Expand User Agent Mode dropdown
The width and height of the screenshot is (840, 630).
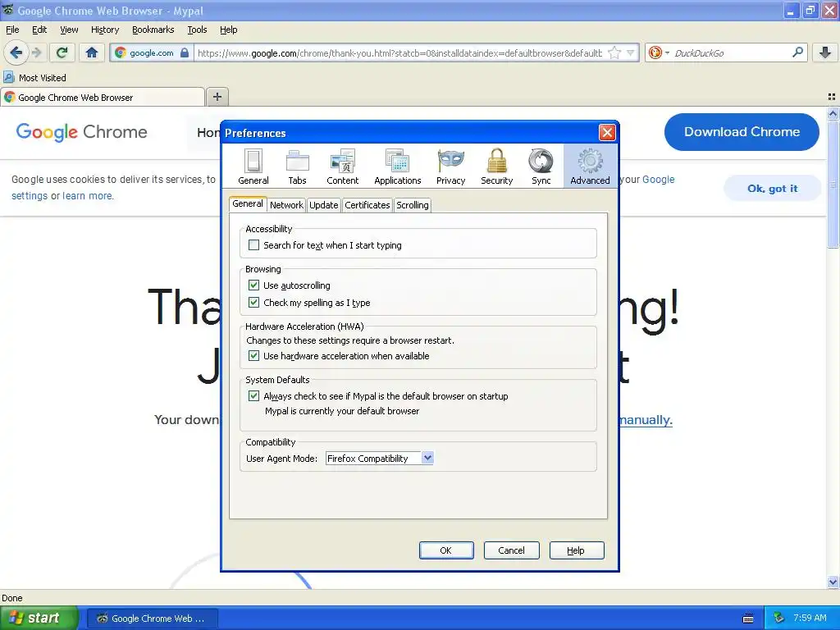pos(427,458)
